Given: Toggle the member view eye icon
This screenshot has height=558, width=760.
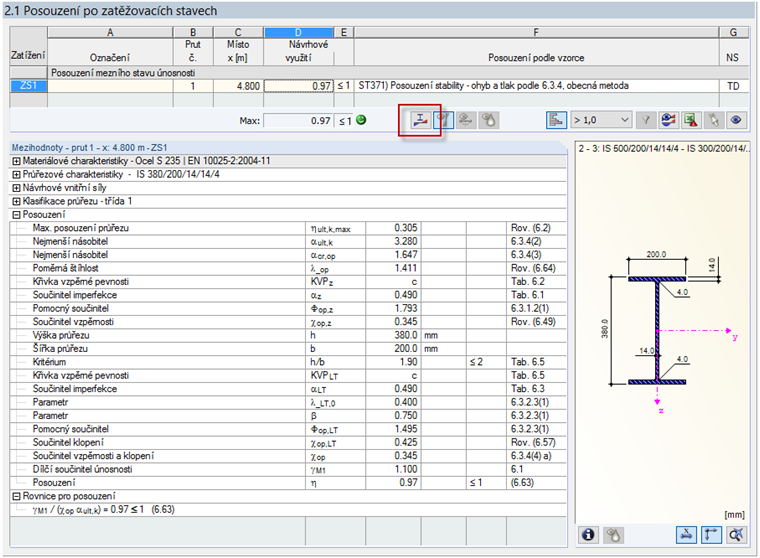Looking at the screenshot, I should pos(443,120).
